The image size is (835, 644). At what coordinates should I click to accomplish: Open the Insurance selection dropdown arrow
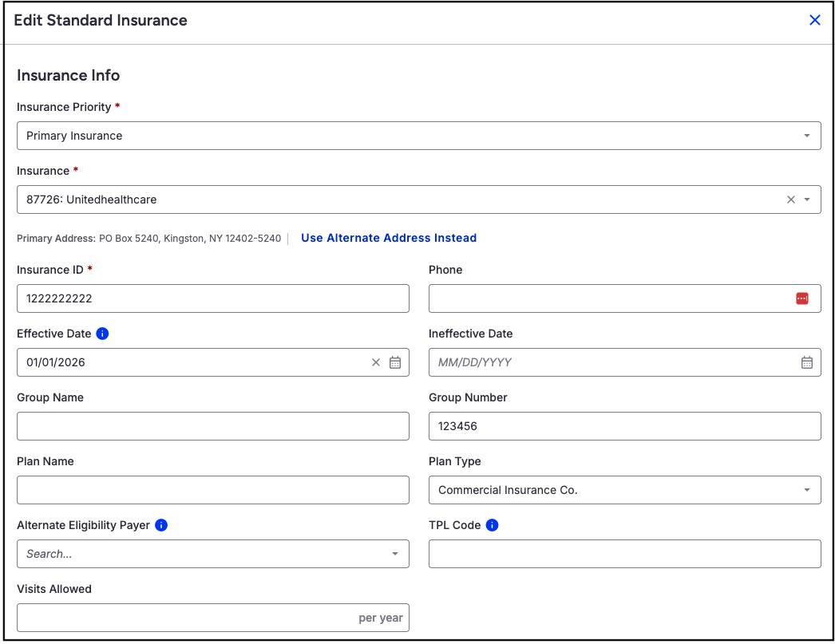coord(807,200)
